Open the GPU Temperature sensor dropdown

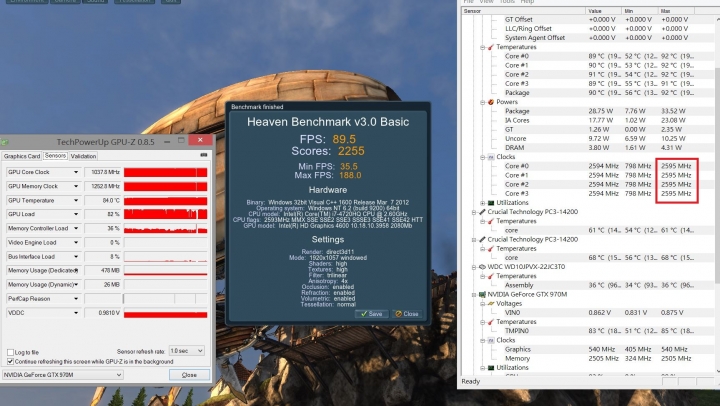(76, 200)
